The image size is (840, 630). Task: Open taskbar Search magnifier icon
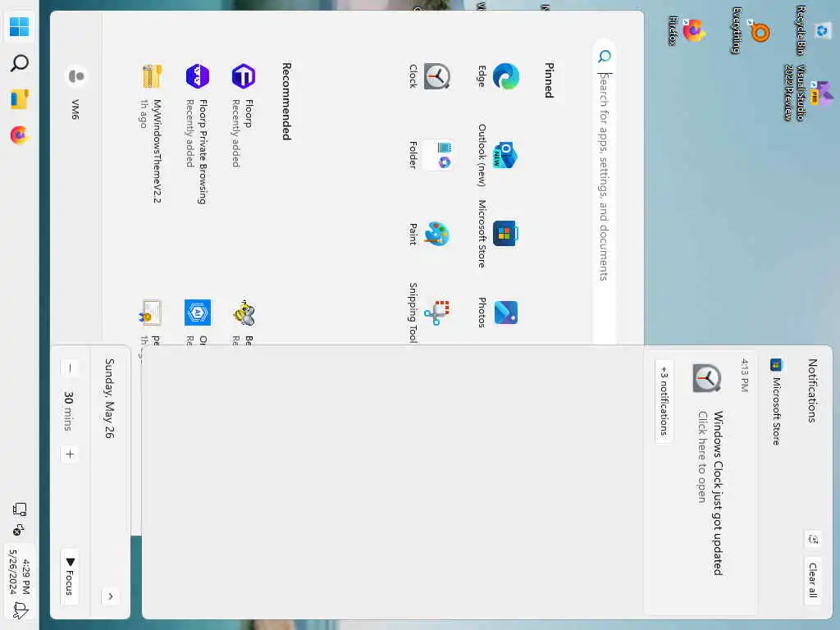pos(20,62)
